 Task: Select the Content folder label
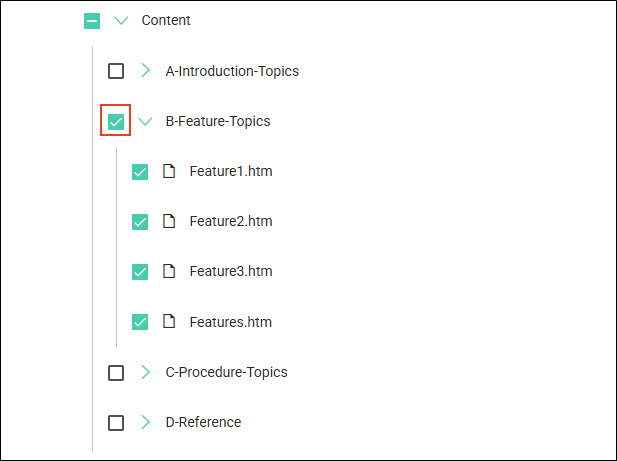166,20
